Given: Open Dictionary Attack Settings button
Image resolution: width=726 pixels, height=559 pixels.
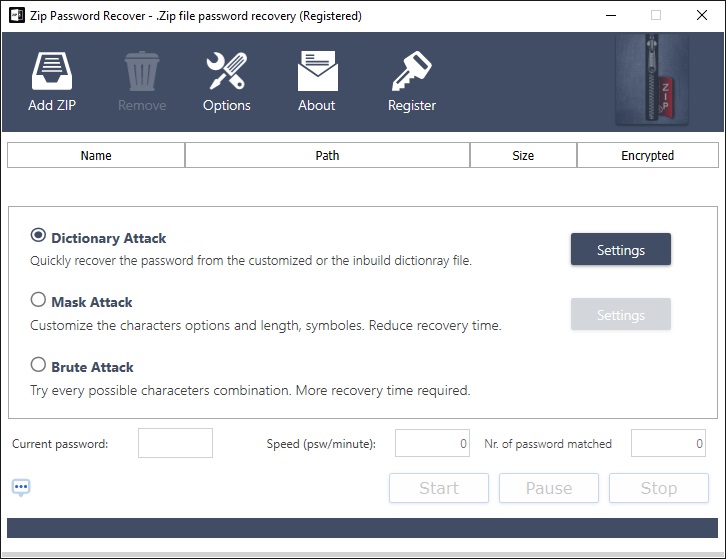Looking at the screenshot, I should click(620, 249).
